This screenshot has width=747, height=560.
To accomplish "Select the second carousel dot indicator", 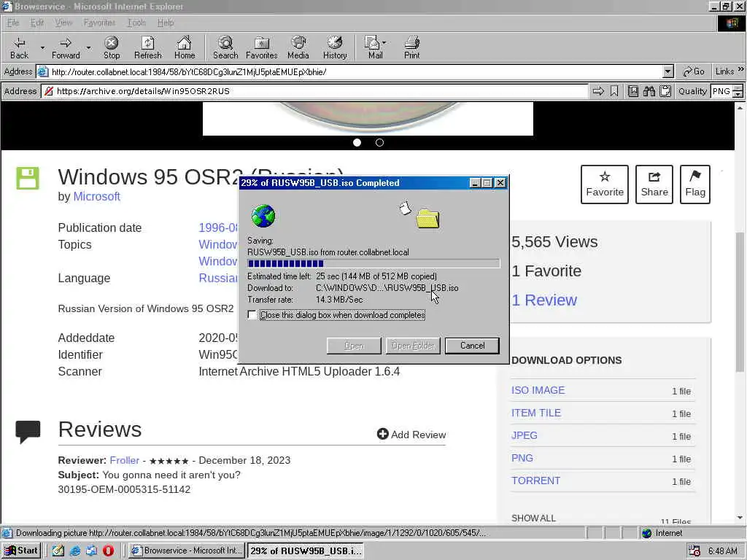I will [x=379, y=142].
